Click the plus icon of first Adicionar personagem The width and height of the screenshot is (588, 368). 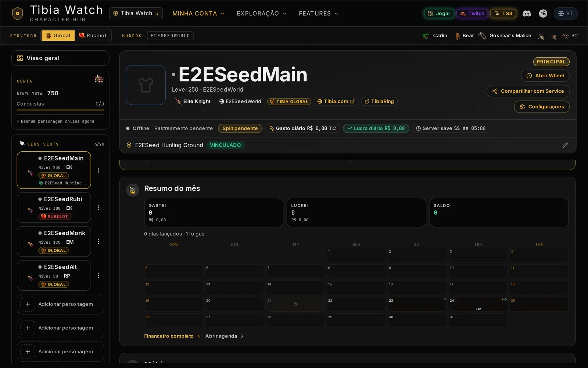(28, 304)
